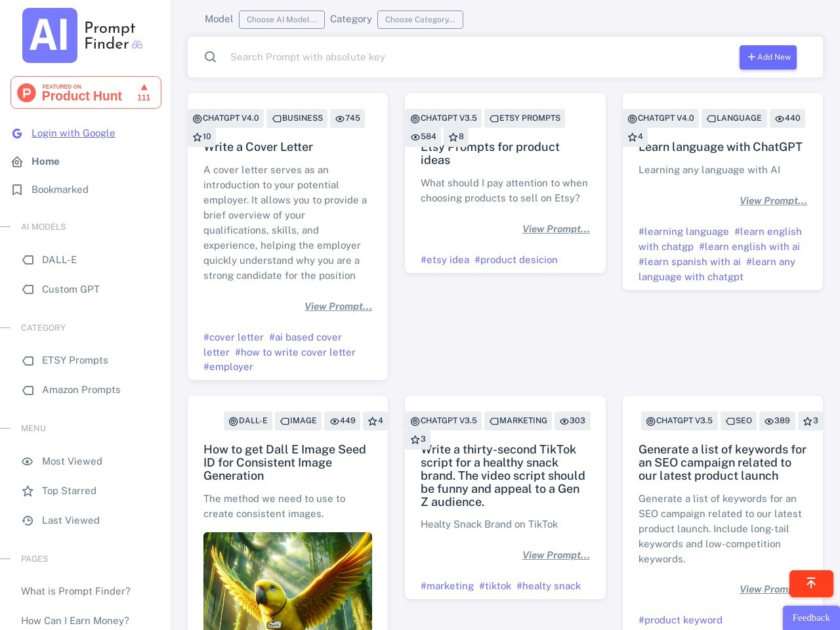Click the star 8 badge on Etsy Prompts card
This screenshot has width=840, height=630.
[x=456, y=137]
